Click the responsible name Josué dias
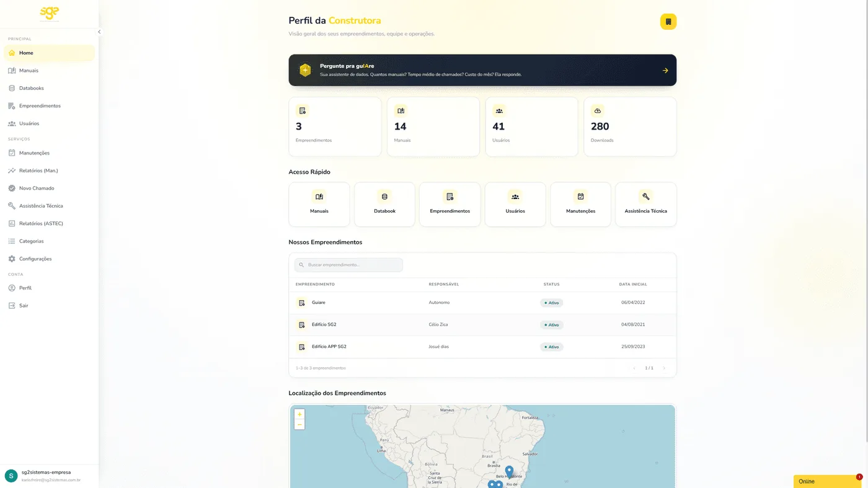Image resolution: width=868 pixels, height=488 pixels. pyautogui.click(x=439, y=347)
